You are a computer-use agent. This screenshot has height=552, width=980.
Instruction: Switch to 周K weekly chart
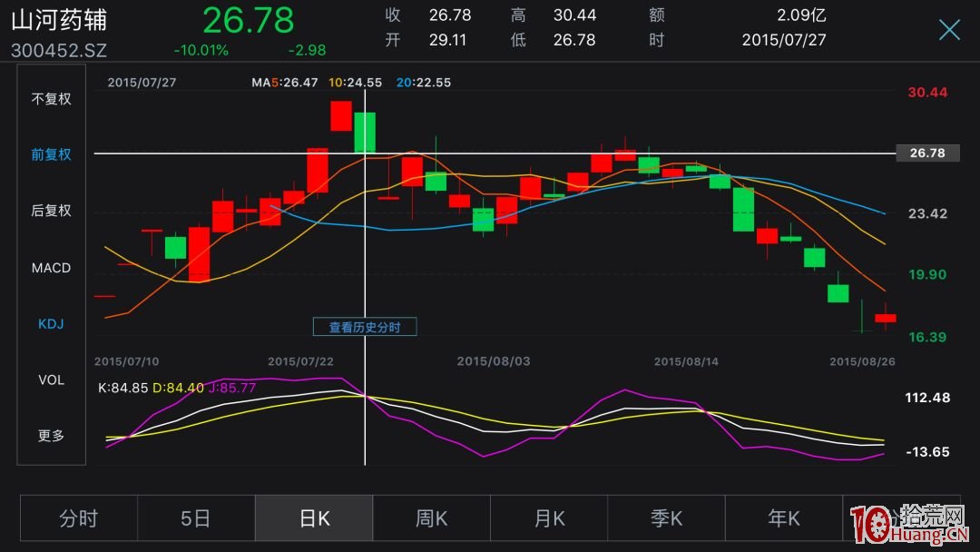pos(431,518)
